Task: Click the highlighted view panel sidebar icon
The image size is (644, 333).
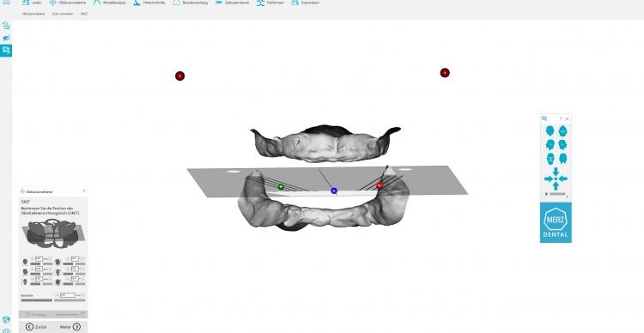Action: [6, 51]
